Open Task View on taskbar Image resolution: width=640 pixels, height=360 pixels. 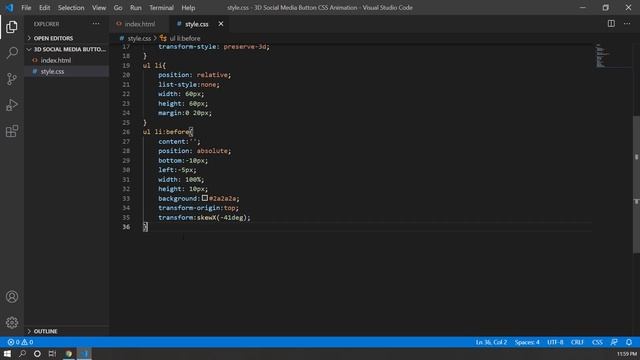click(x=52, y=353)
